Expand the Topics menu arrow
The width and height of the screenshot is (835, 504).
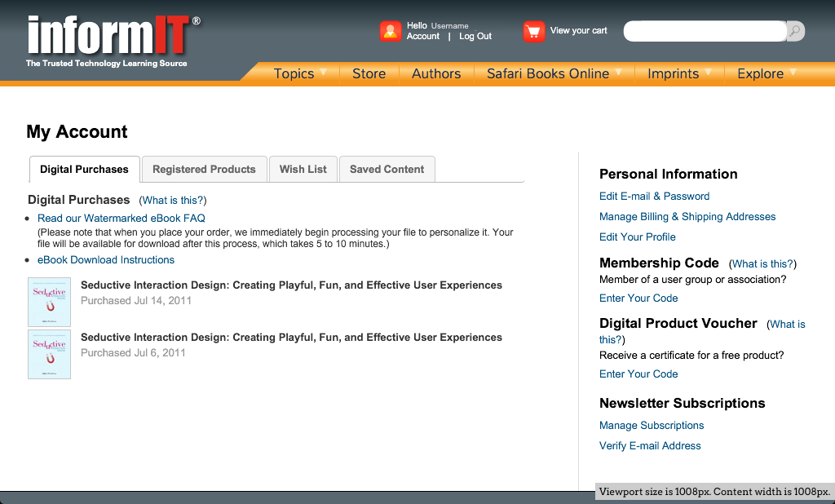tap(323, 72)
